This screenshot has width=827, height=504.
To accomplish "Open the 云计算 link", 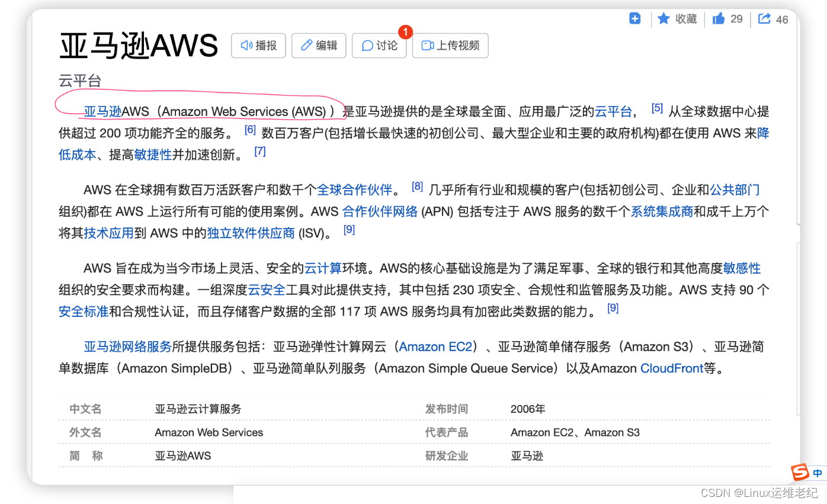I will (323, 268).
